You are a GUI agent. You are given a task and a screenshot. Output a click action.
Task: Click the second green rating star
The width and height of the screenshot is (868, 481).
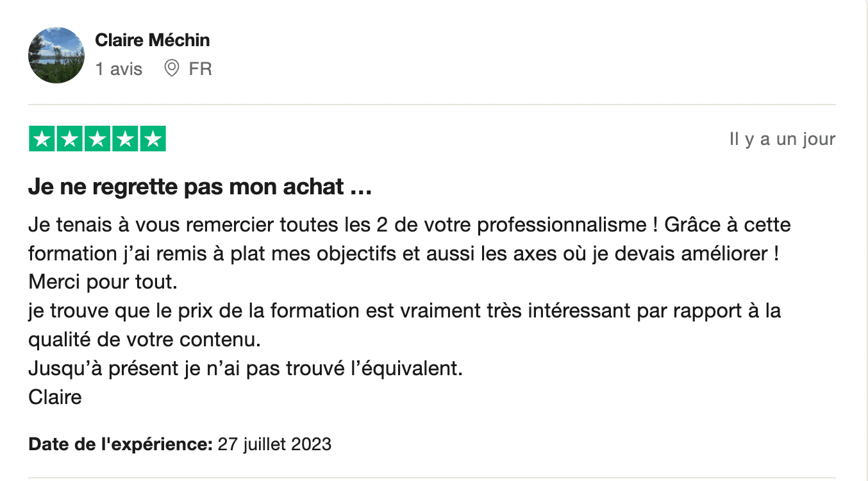pos(70,139)
